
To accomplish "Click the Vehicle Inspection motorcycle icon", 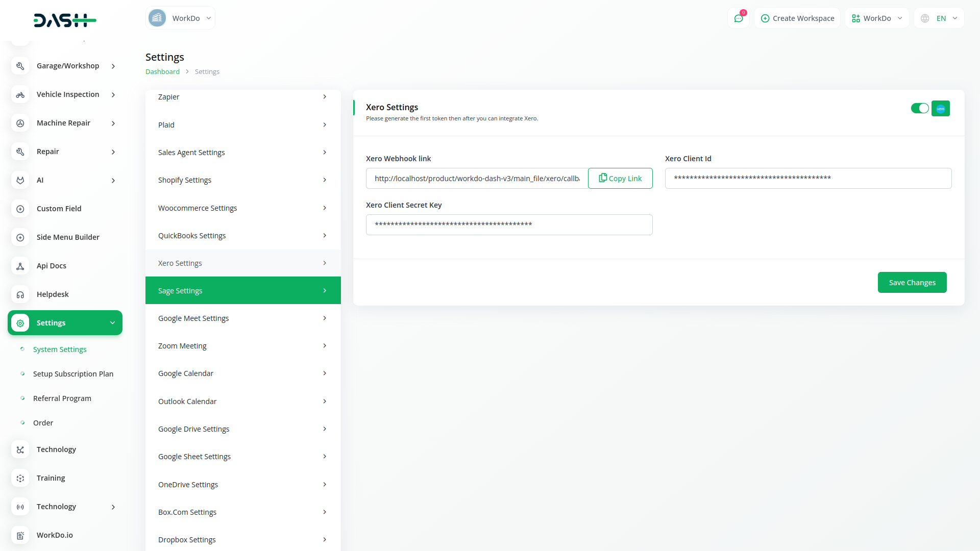I will pos(20,94).
